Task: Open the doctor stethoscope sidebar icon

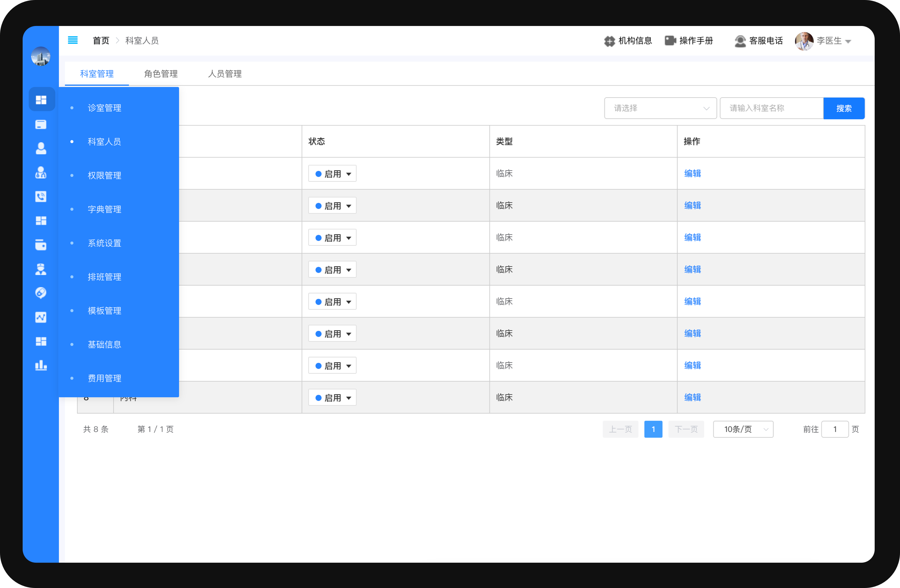Action: pyautogui.click(x=41, y=173)
